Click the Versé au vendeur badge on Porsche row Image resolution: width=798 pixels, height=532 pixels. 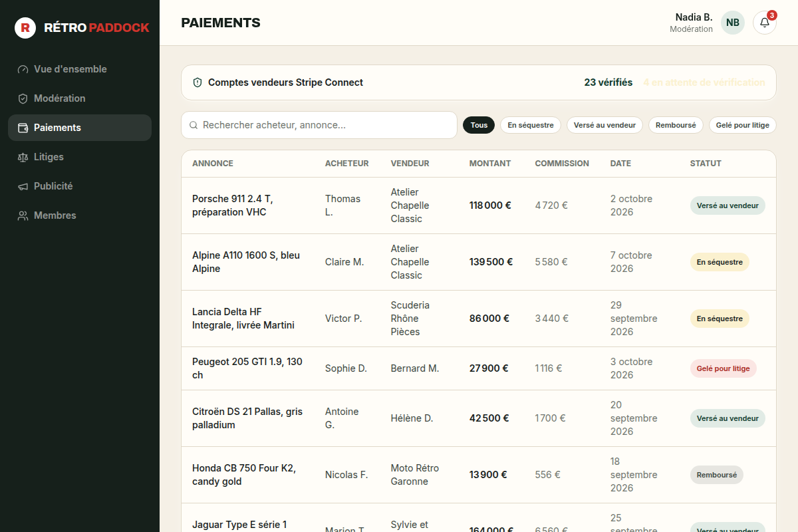click(x=728, y=205)
